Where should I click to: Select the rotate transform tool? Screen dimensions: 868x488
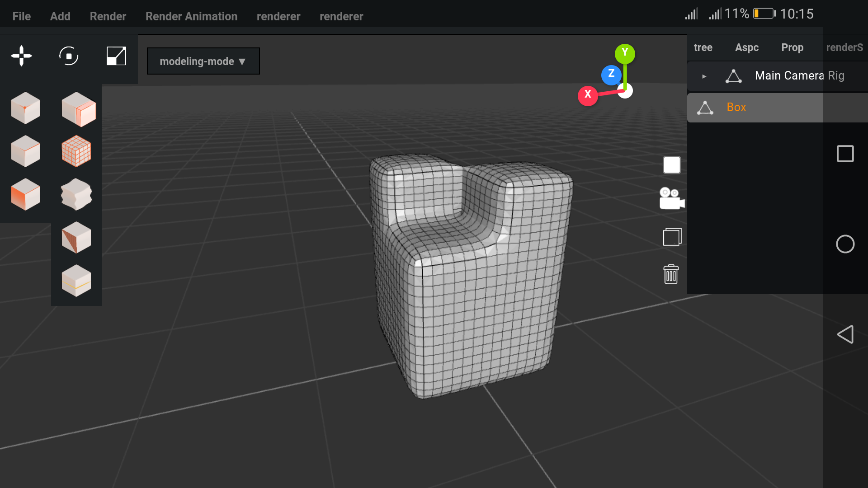coord(69,56)
